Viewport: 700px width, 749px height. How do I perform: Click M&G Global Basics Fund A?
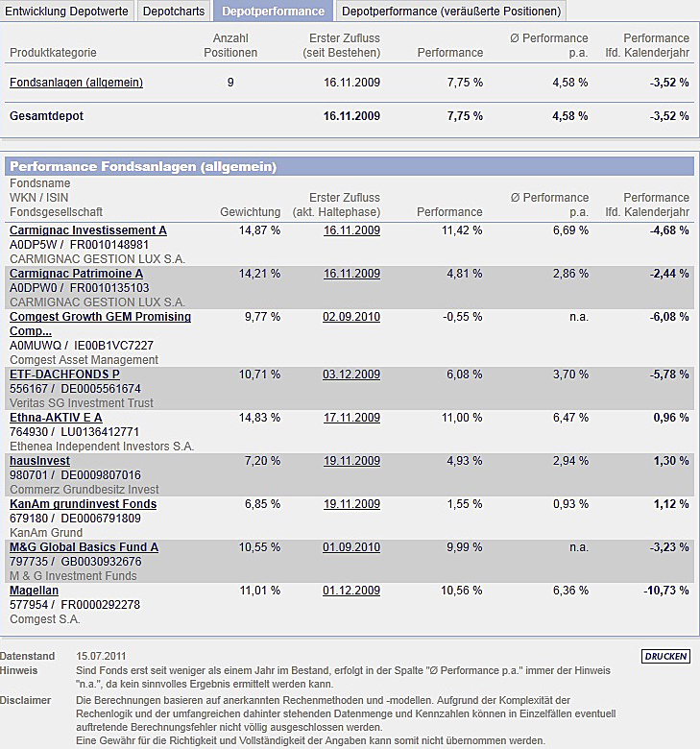click(x=84, y=547)
